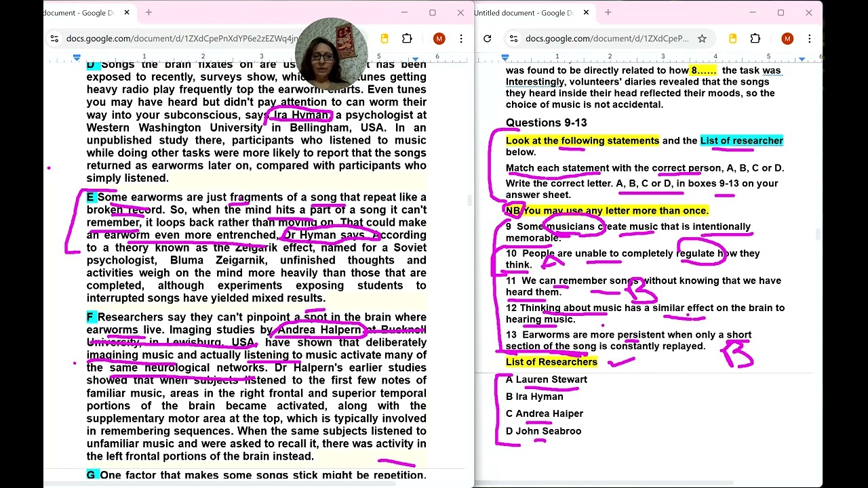868x488 pixels.
Task: Click paragraph label E in left document
Action: click(90, 197)
